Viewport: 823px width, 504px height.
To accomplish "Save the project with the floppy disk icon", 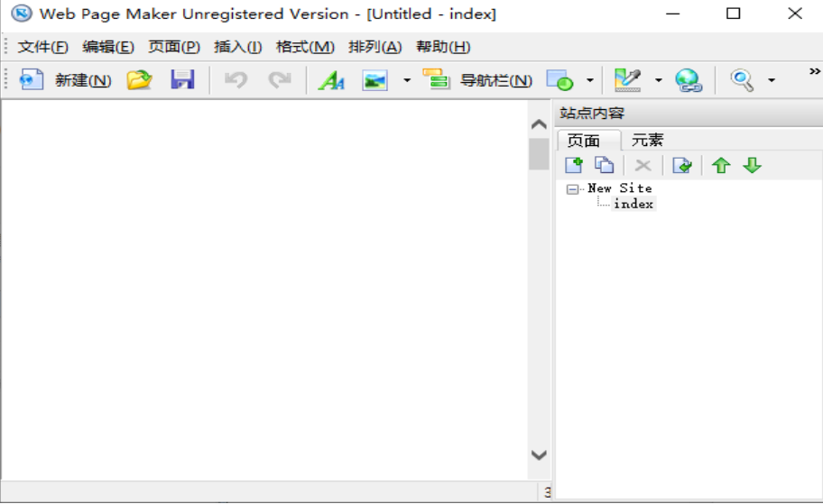I will point(183,80).
